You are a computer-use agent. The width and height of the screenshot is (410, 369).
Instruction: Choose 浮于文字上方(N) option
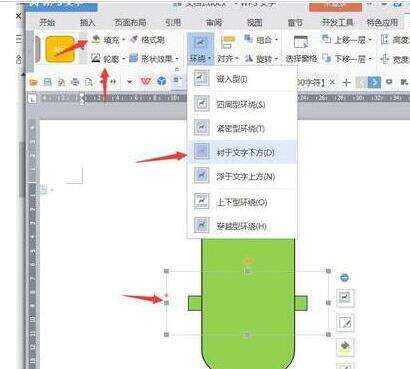[x=242, y=176]
